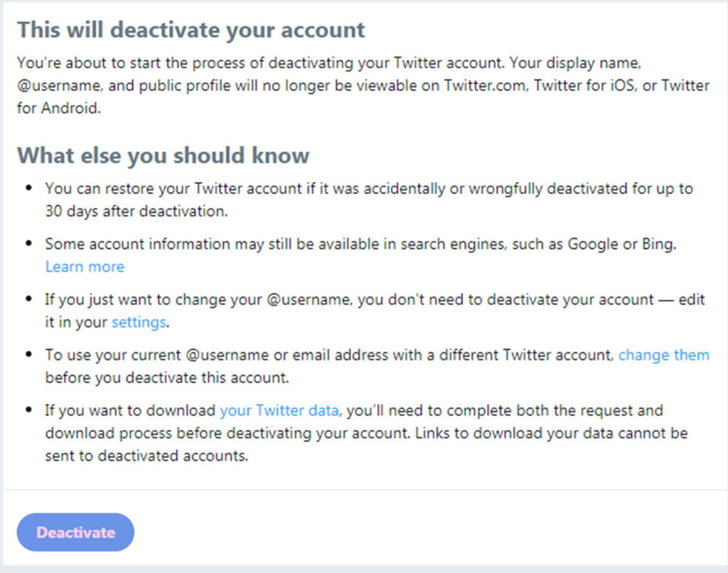Open the your Twitter data link

click(279, 410)
